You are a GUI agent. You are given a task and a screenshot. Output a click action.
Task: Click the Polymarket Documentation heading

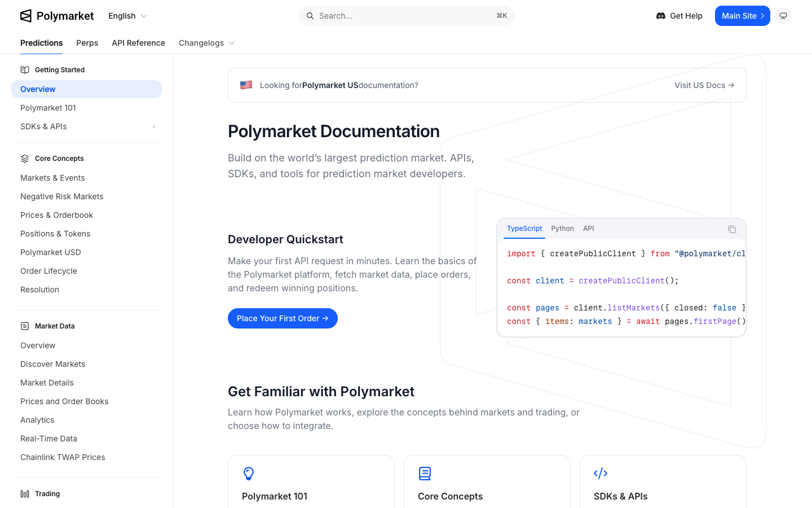click(334, 131)
